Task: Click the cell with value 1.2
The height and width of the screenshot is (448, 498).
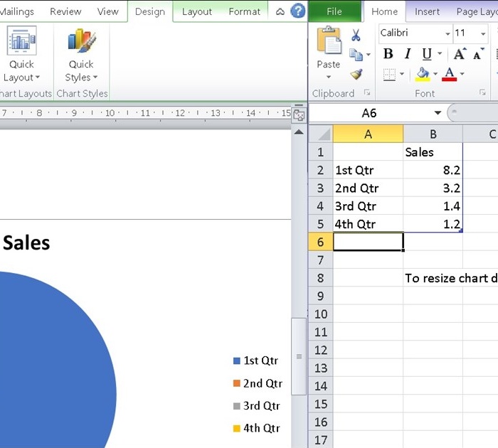Action: point(433,224)
